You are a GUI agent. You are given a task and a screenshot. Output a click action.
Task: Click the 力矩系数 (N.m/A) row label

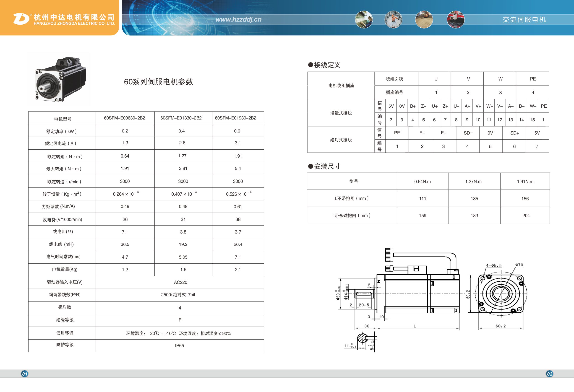(x=58, y=206)
